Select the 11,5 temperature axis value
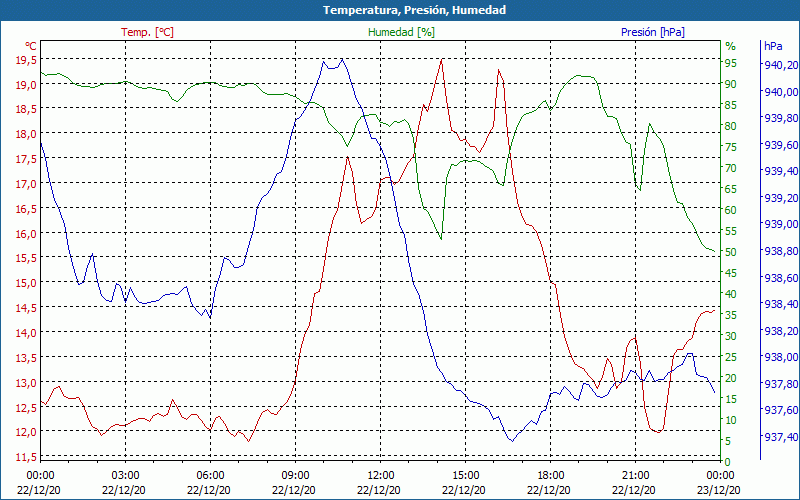The image size is (800, 500). pos(26,457)
